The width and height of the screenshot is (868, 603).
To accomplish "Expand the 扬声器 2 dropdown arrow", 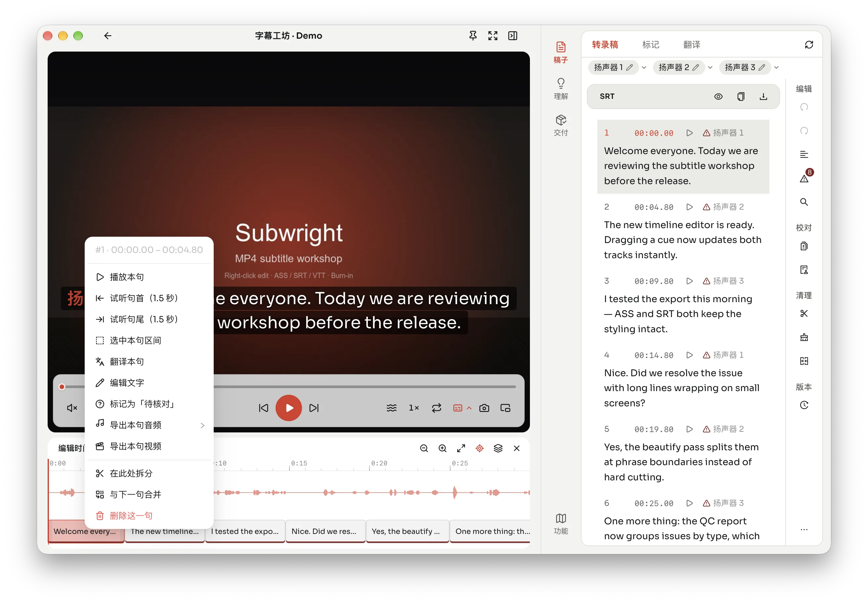I will [x=710, y=68].
